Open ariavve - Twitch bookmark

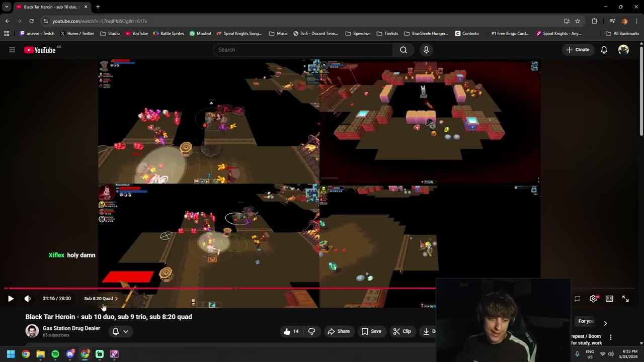[x=37, y=34]
